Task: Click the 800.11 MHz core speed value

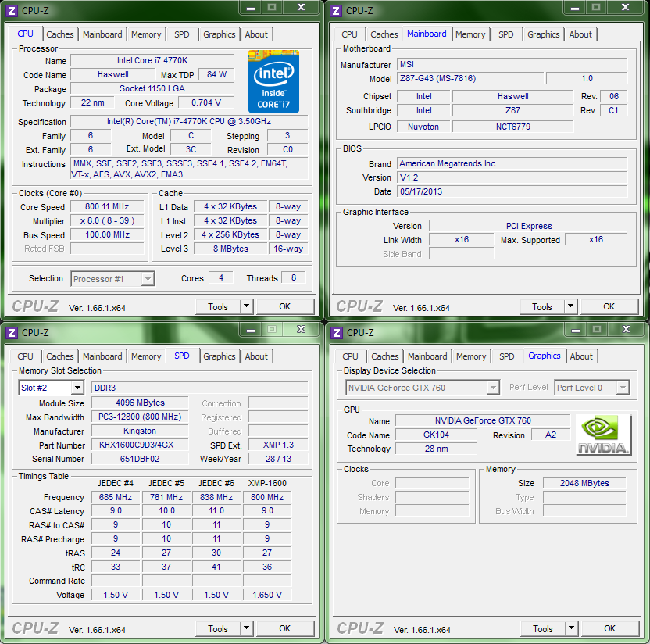Action: (107, 206)
